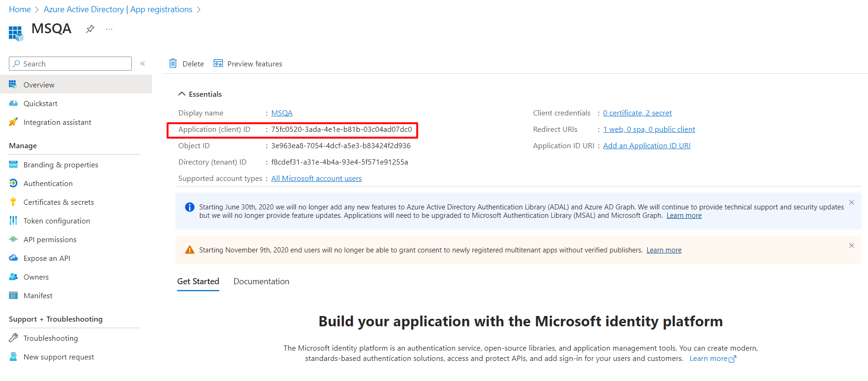
Task: Select Expose an API
Action: [x=47, y=258]
